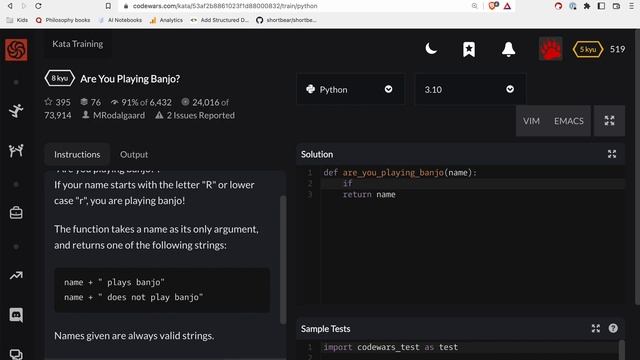Open the 2 Issues Reported link
The width and height of the screenshot is (640, 360).
[195, 115]
